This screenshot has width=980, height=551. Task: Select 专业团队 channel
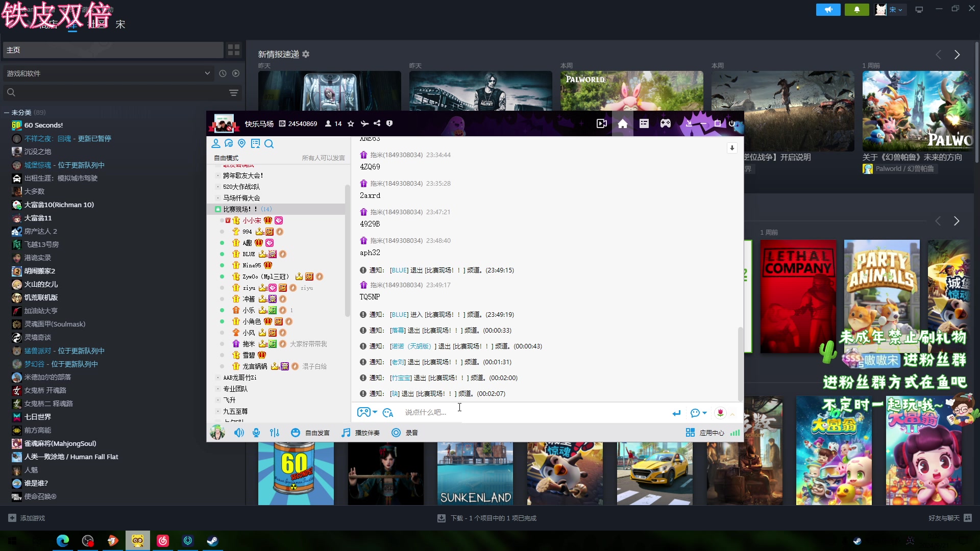point(235,389)
